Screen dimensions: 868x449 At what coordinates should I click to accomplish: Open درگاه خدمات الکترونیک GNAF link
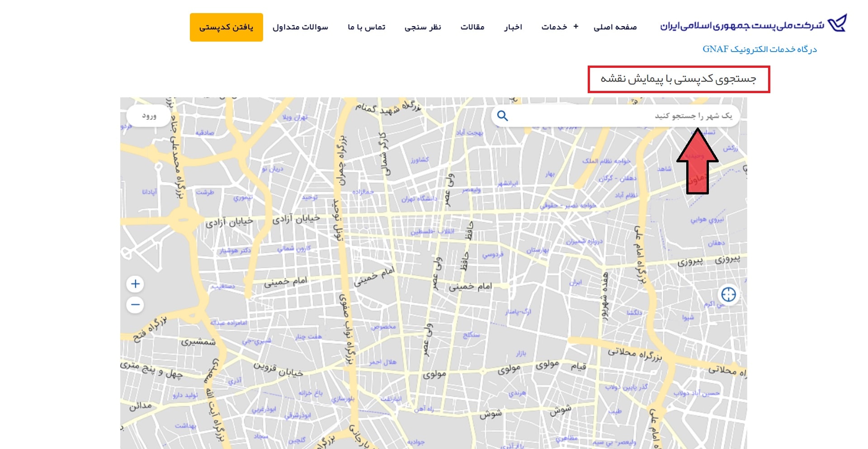click(759, 49)
